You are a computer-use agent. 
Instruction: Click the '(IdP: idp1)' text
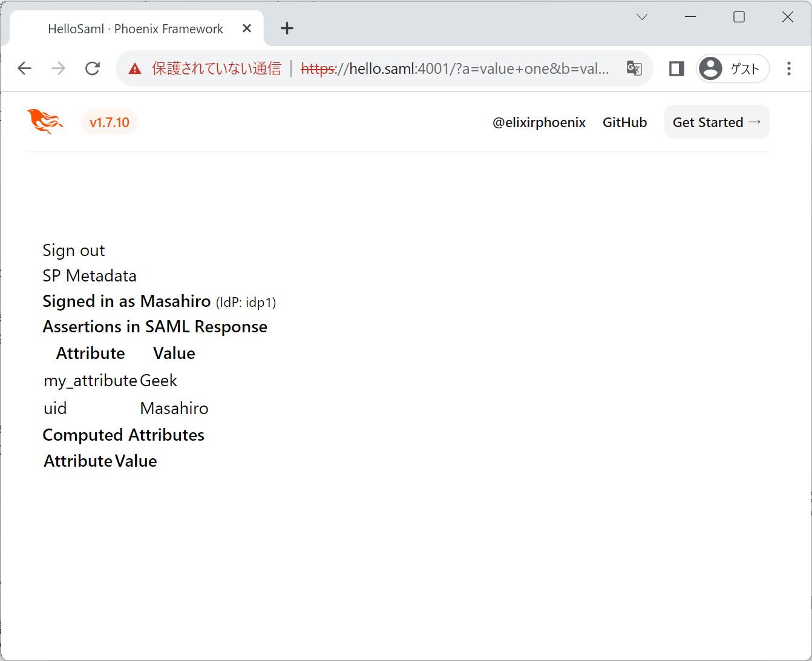(246, 302)
